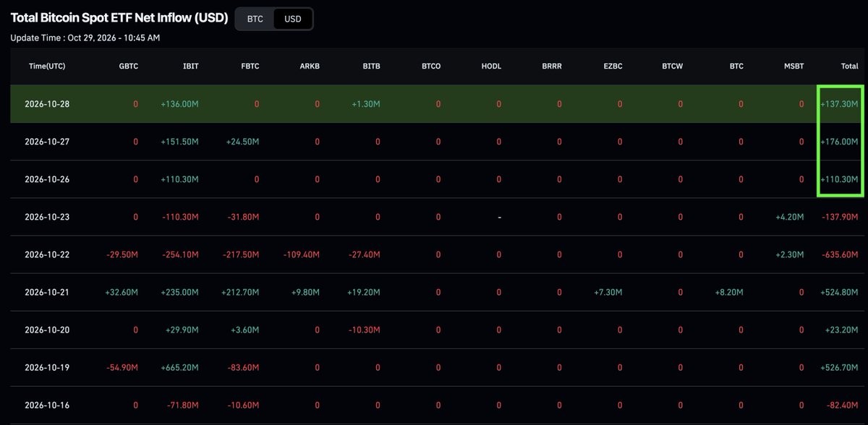Click the BTCO column header
Image resolution: width=868 pixels, height=425 pixels.
[431, 66]
